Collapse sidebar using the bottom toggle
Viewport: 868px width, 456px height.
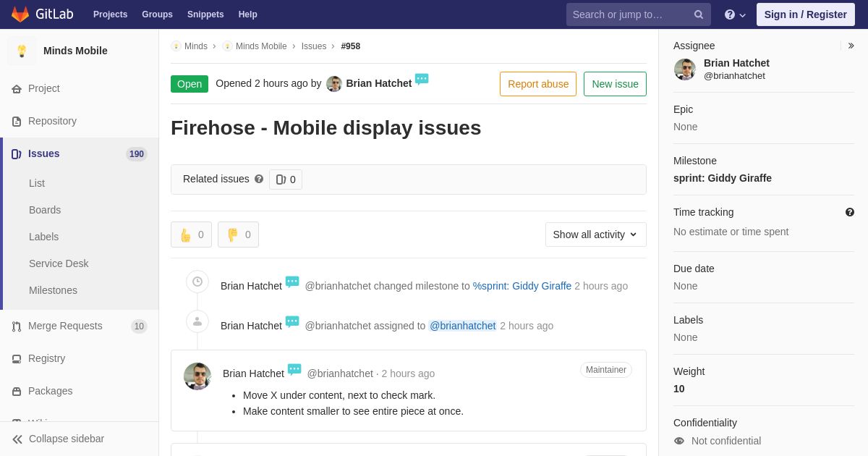point(58,439)
